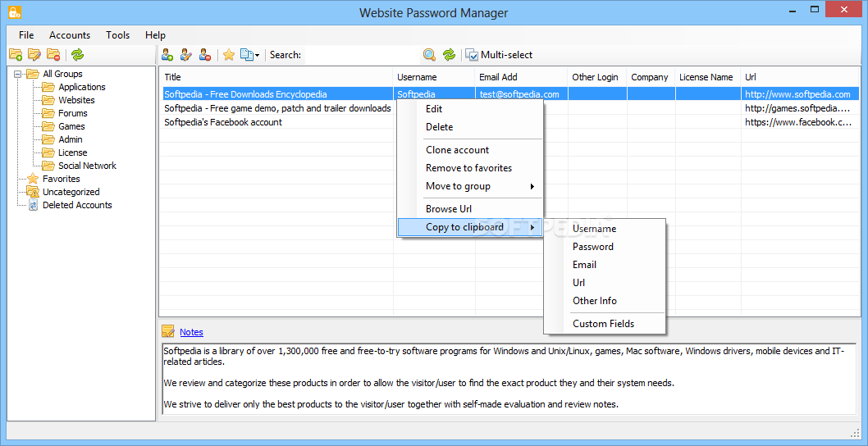
Task: Select the Websites group
Action: [x=76, y=100]
